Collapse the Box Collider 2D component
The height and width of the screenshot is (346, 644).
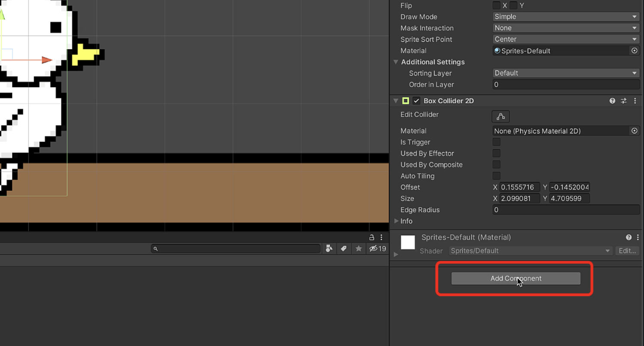pos(396,101)
